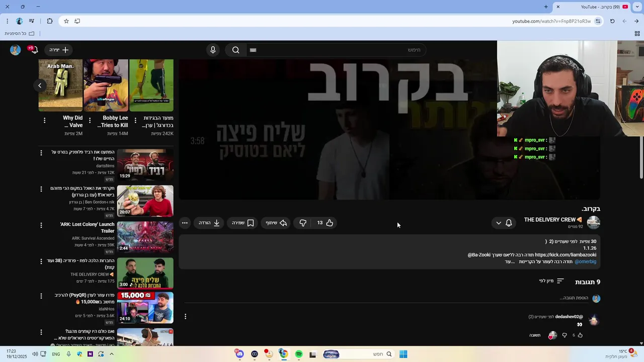Viewport: 644px width, 362px height.
Task: Open Chrome media control icon
Action: point(32,21)
